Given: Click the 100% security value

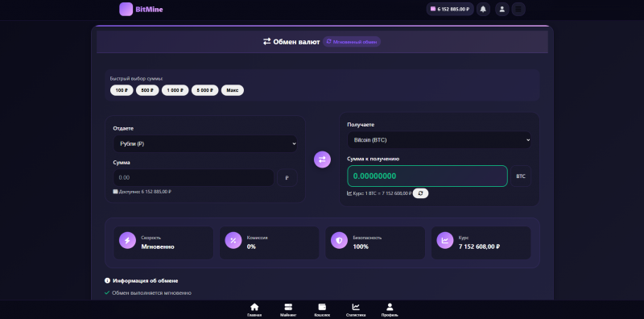Looking at the screenshot, I should click(361, 246).
